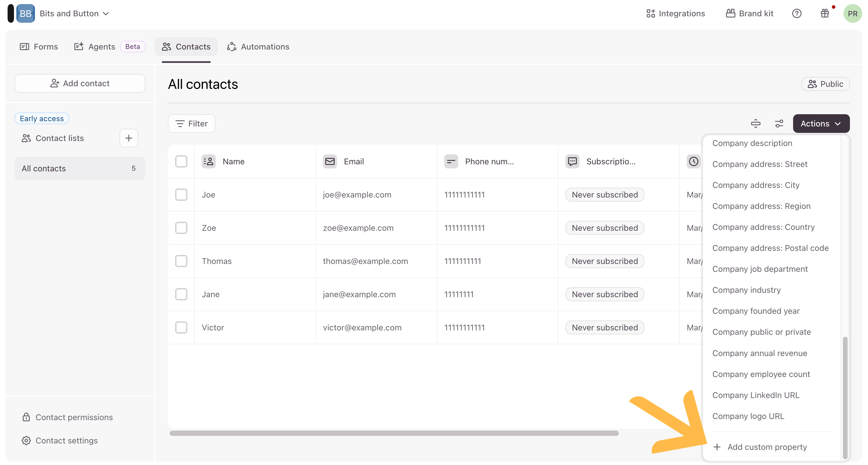
Task: Open the help question mark icon
Action: (x=797, y=13)
